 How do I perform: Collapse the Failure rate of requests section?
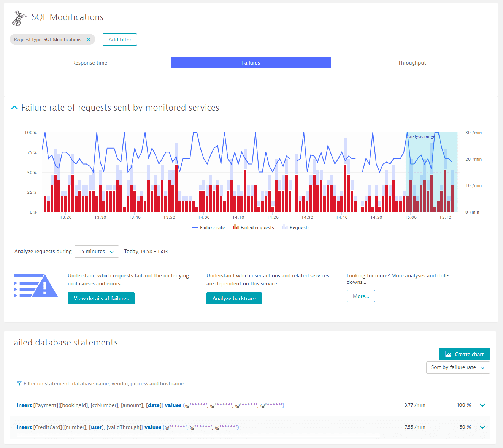click(14, 108)
